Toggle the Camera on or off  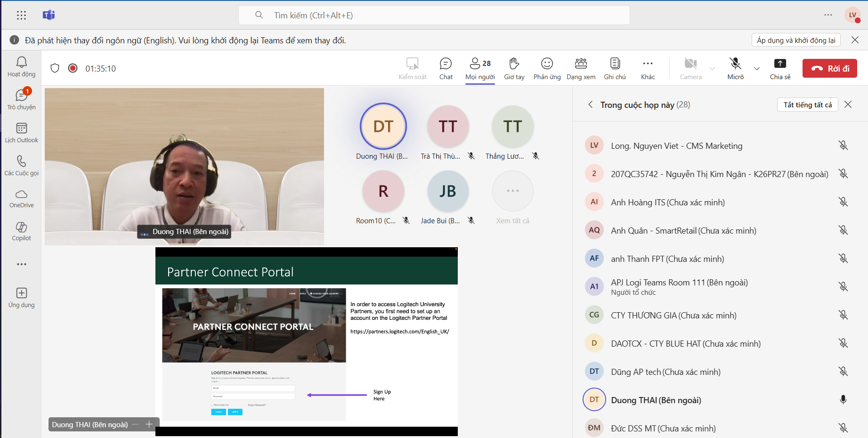click(x=690, y=68)
